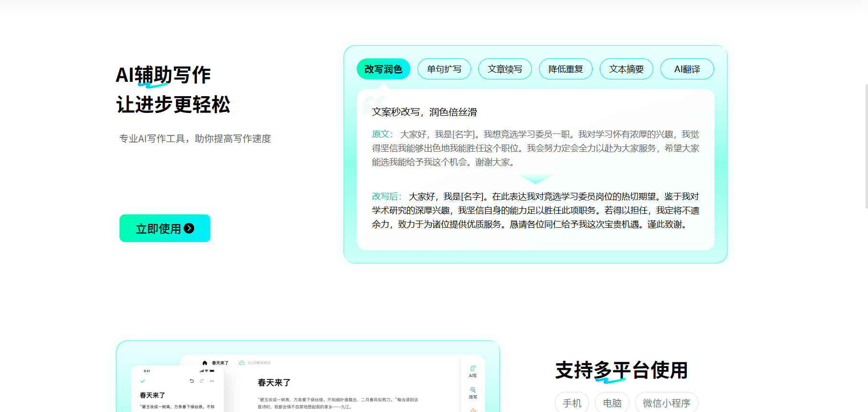This screenshot has height=412, width=868.
Task: Click the cloud save status icon
Action: [x=242, y=363]
